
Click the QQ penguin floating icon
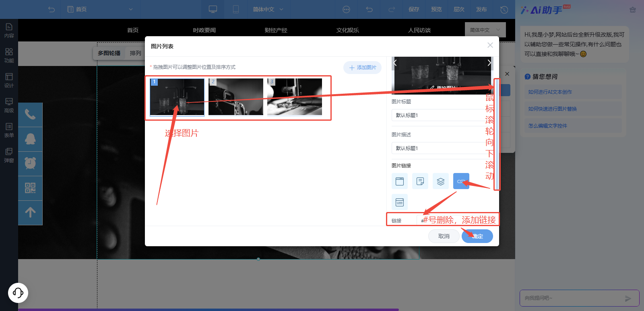[x=30, y=139]
